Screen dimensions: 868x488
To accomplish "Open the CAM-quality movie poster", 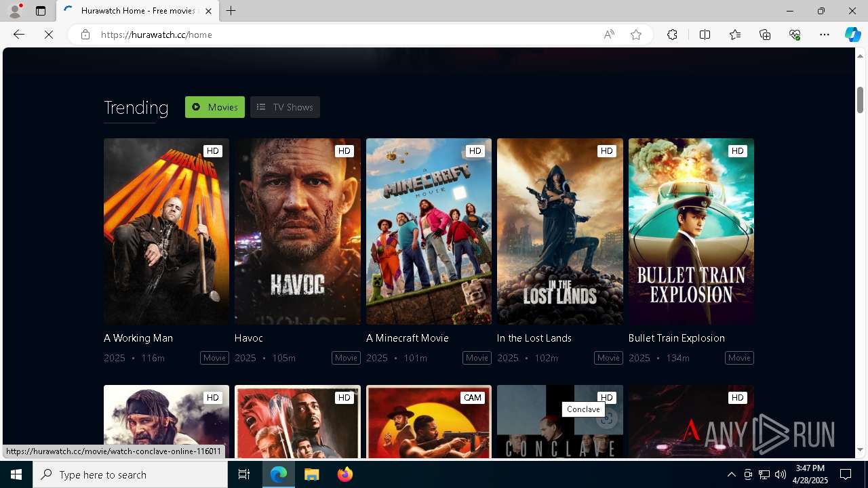I will pos(429,422).
